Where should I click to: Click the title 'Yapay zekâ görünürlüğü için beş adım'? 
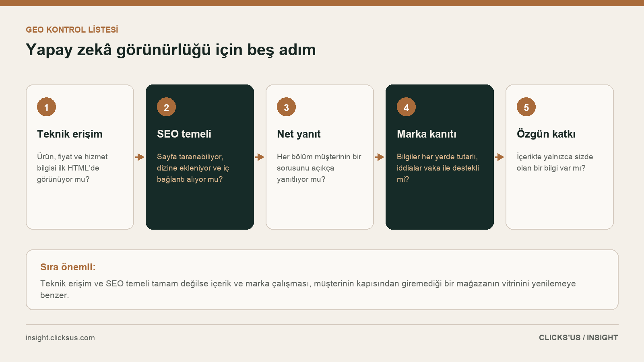[x=171, y=50]
